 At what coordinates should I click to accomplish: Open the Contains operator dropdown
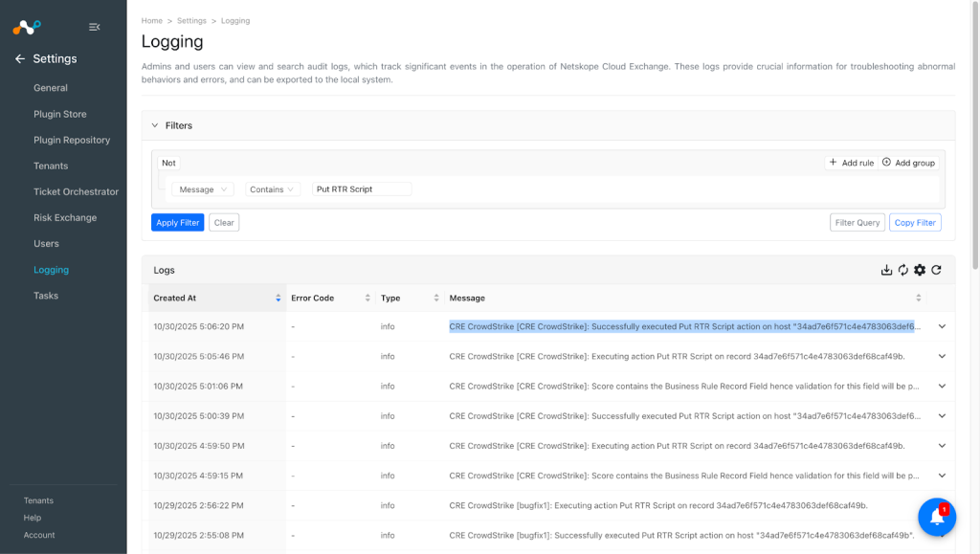click(273, 189)
